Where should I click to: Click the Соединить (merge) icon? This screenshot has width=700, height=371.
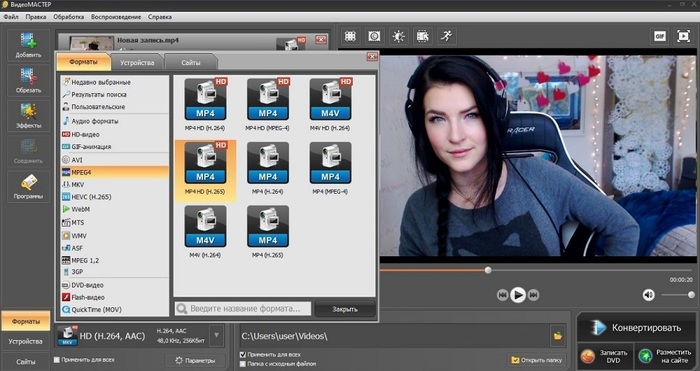click(28, 151)
